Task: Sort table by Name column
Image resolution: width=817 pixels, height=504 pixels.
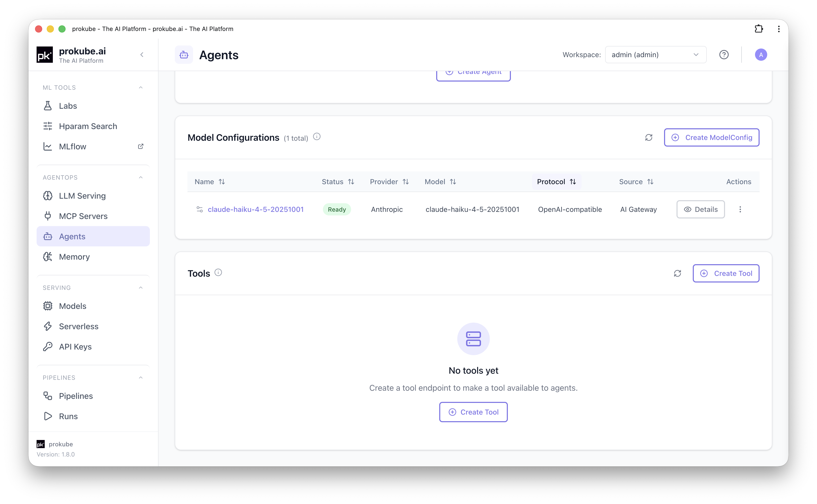Action: (x=210, y=182)
